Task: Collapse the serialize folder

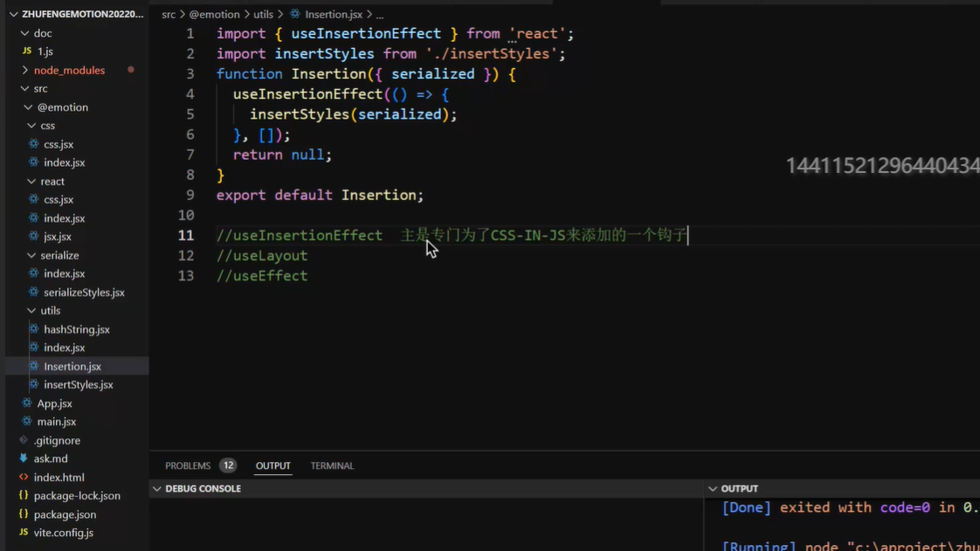Action: (x=31, y=255)
